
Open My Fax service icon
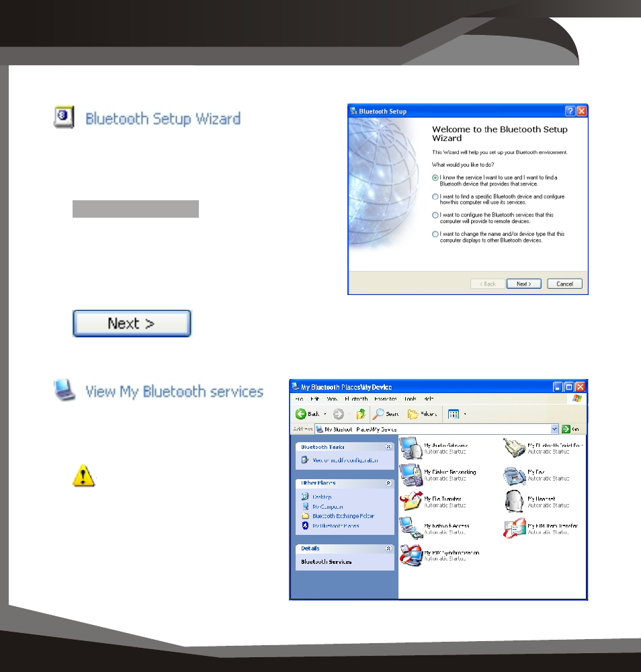pos(515,475)
